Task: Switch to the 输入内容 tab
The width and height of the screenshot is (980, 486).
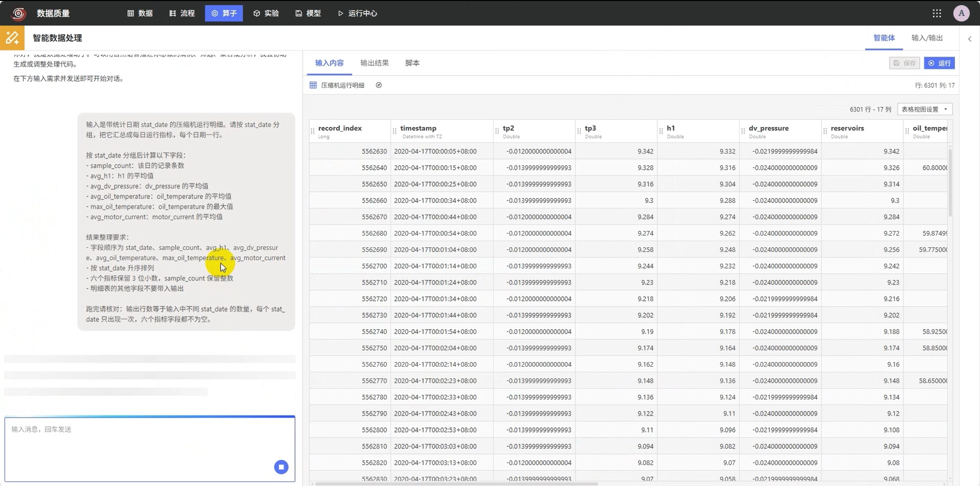Action: point(329,63)
